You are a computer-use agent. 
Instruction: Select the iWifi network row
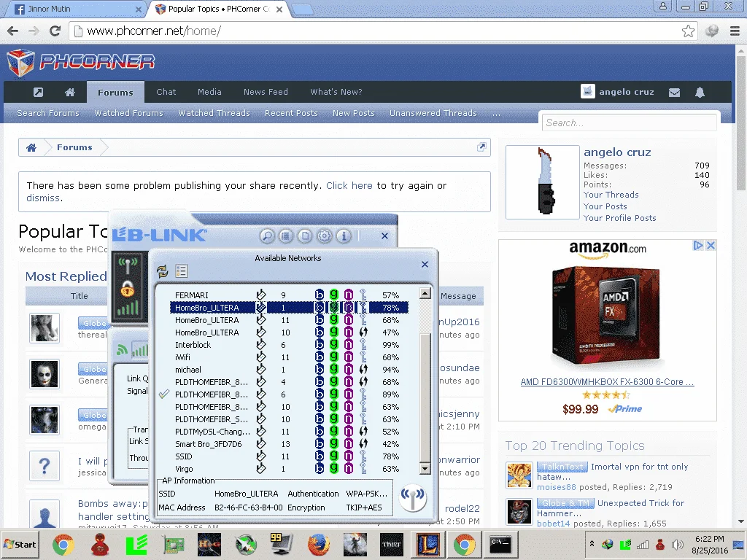point(289,357)
